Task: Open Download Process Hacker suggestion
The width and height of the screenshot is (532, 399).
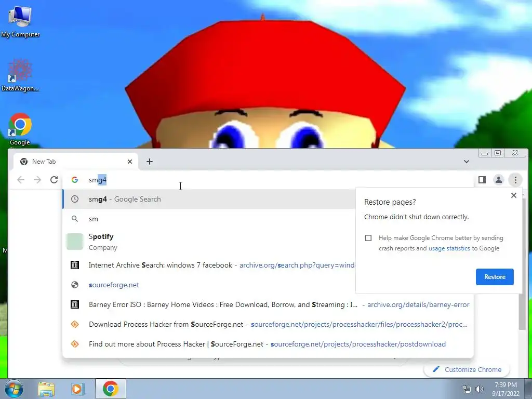Action: pos(268,324)
